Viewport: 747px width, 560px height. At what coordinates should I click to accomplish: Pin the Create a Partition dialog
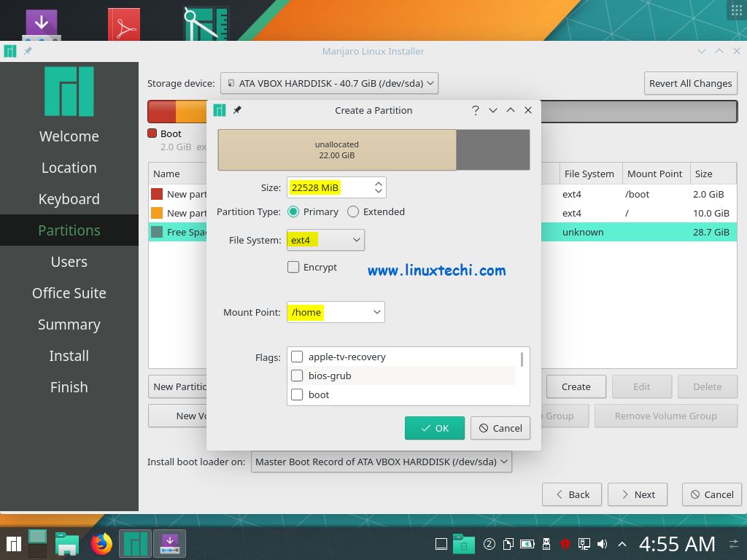(x=236, y=110)
